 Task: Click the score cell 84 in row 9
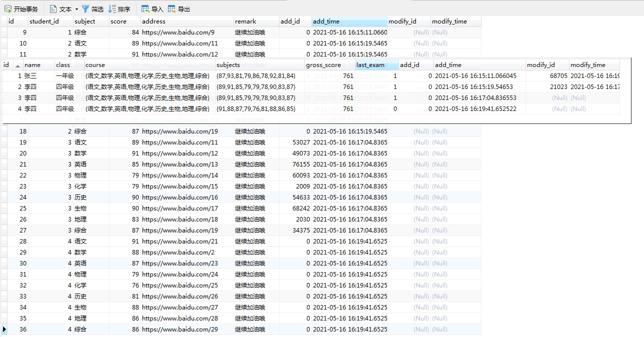click(125, 32)
